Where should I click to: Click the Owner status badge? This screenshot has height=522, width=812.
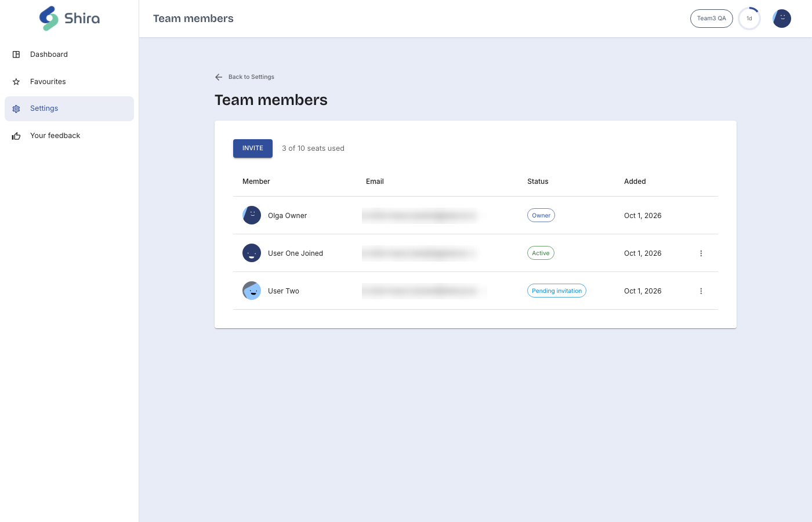click(541, 215)
